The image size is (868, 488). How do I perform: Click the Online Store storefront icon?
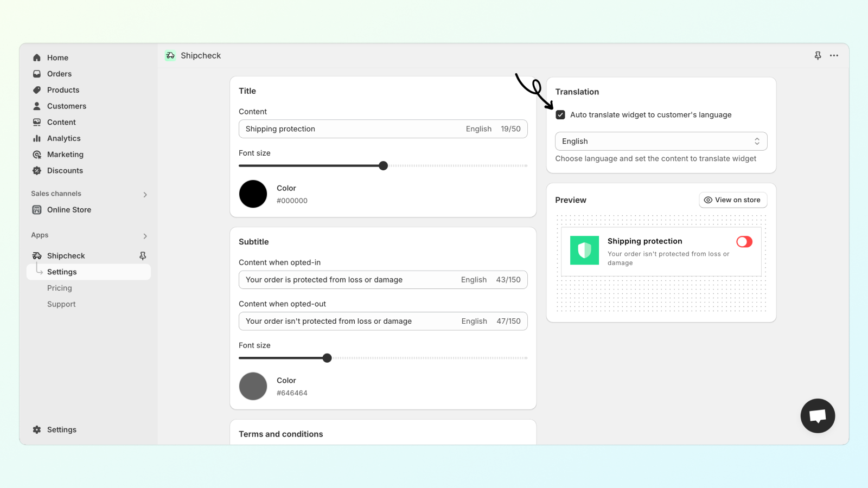[x=37, y=210]
